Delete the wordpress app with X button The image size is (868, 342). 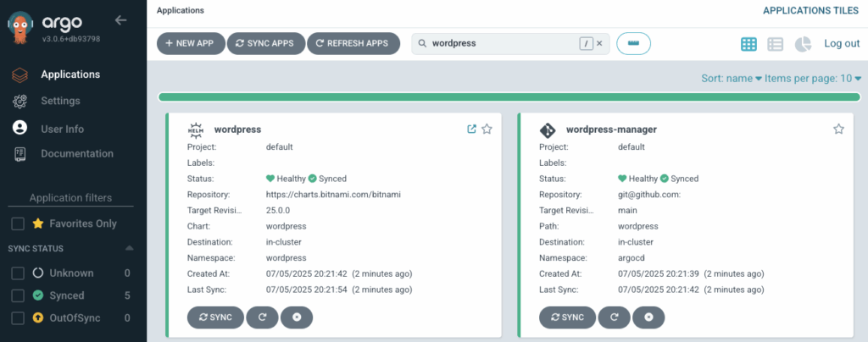[x=297, y=317]
